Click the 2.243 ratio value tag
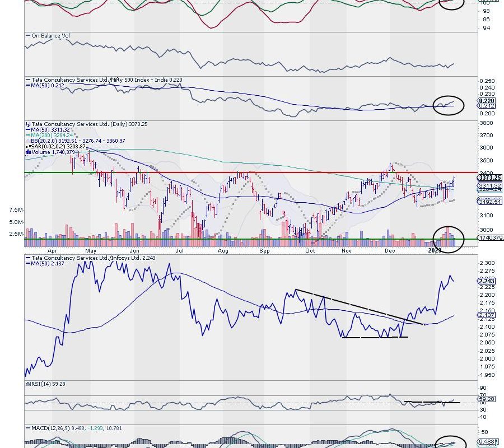The height and width of the screenshot is (448, 504). pos(487,281)
